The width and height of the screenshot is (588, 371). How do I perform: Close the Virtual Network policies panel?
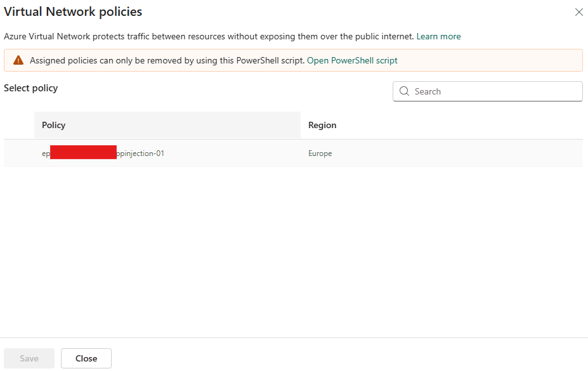pos(578,12)
